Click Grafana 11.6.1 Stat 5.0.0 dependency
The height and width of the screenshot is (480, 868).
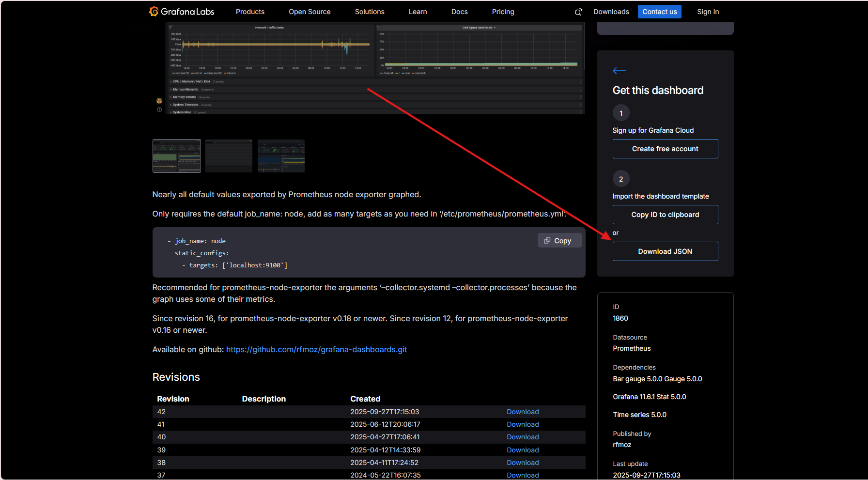click(x=650, y=397)
